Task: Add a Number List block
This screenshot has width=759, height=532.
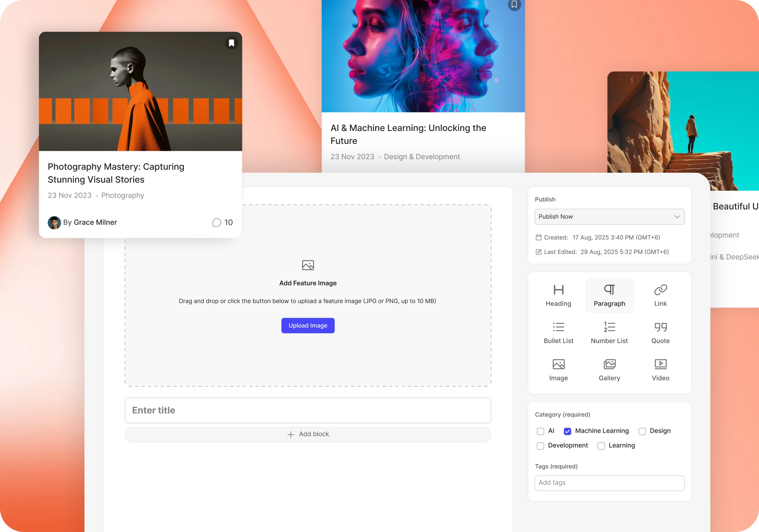Action: (x=609, y=333)
